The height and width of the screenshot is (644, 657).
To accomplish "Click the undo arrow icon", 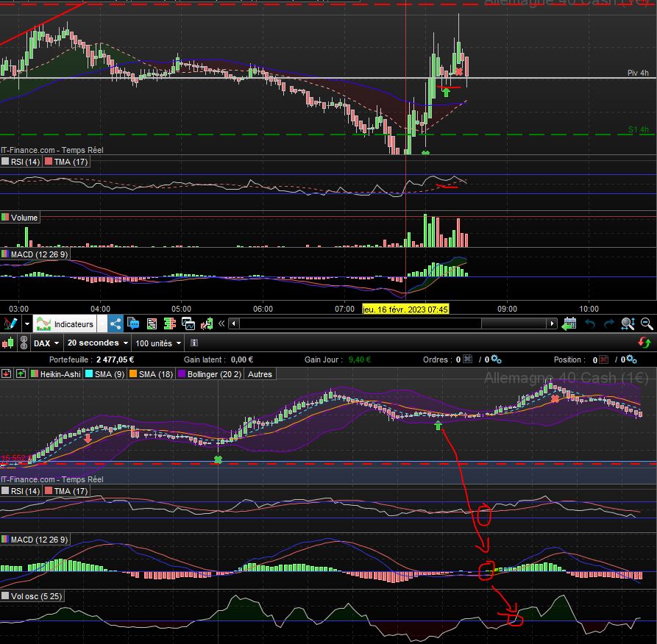I will tap(590, 323).
